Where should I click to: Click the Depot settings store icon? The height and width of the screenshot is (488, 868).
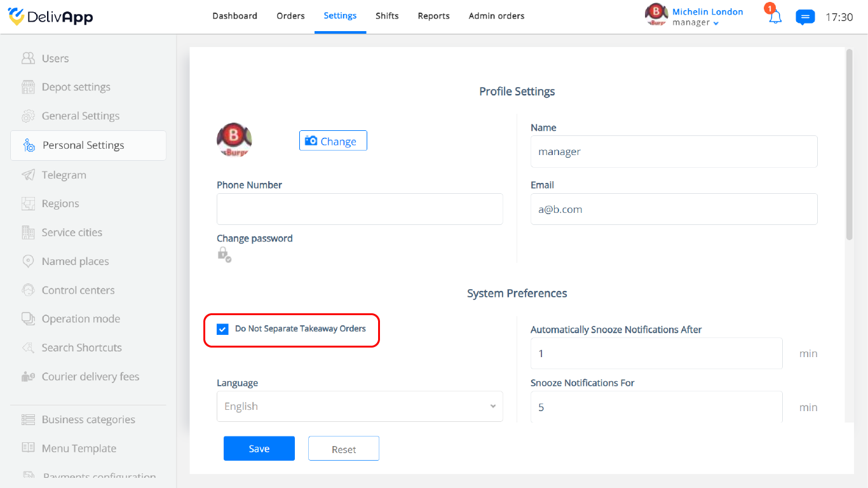[28, 87]
